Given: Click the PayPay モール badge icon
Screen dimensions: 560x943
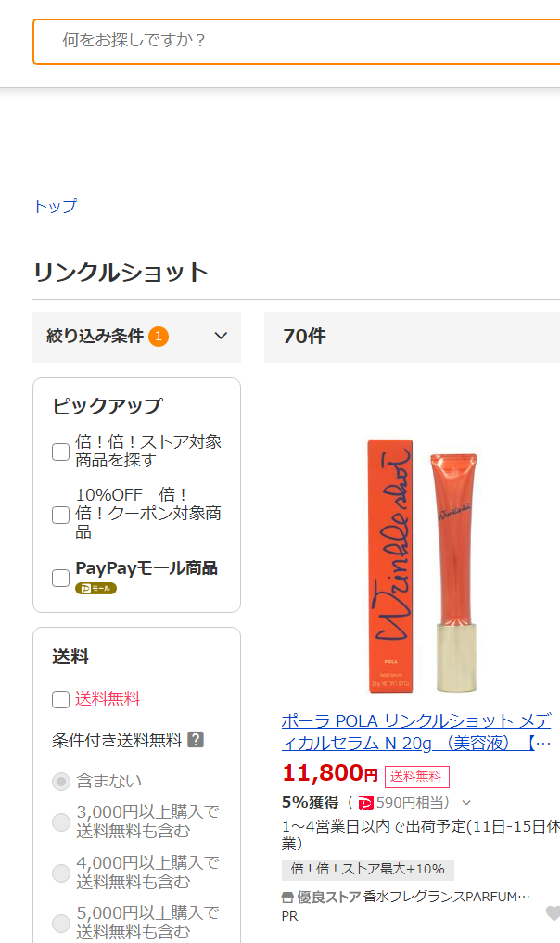Looking at the screenshot, I should [95, 588].
